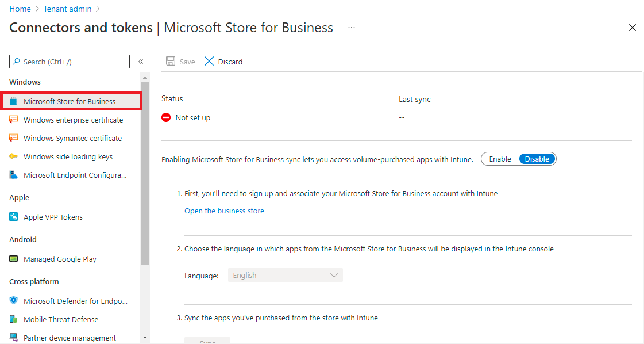Image resolution: width=644 pixels, height=344 pixels.
Task: Click the Apple section heading
Action: (20, 197)
